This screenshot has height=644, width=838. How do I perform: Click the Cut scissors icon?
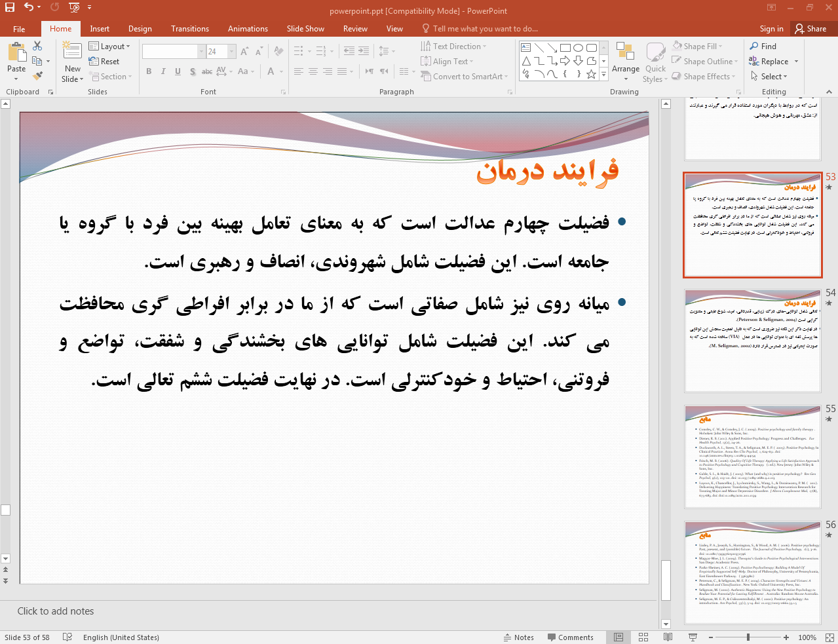coord(37,46)
